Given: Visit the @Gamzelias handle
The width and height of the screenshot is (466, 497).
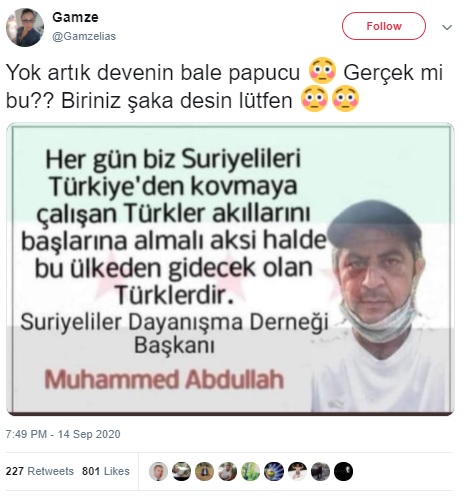Looking at the screenshot, I should click(x=84, y=36).
